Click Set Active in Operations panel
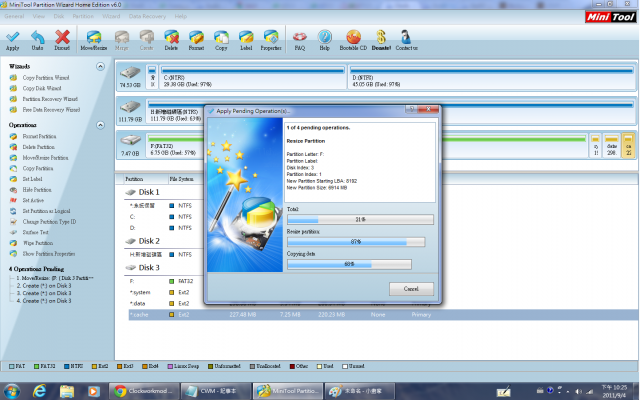The height and width of the screenshot is (400, 640). pyautogui.click(x=33, y=200)
